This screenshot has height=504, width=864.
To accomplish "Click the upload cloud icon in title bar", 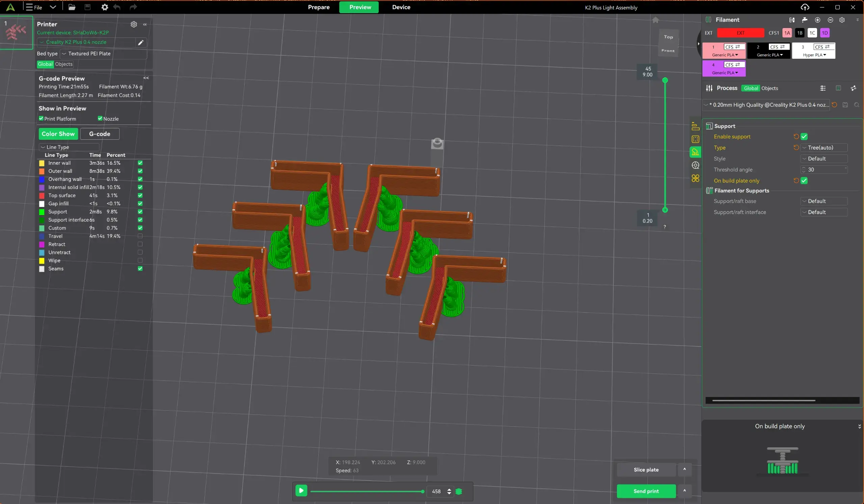I will pyautogui.click(x=805, y=7).
